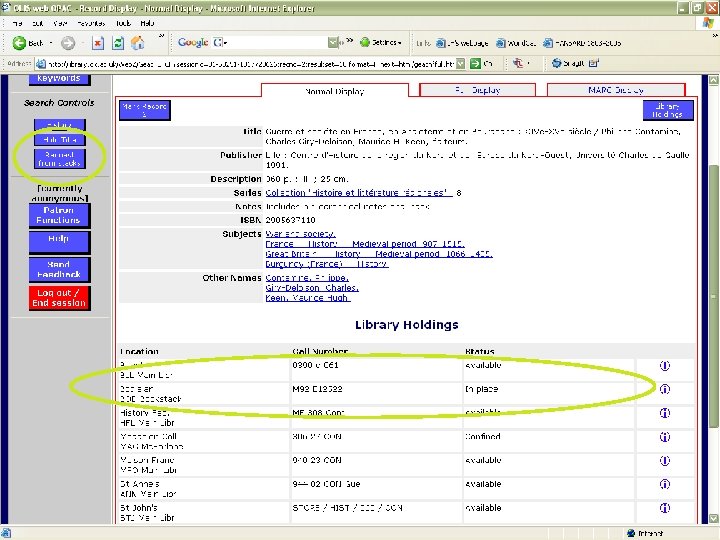720x540 pixels.
Task: Open info icon for St Anne's holding
Action: point(664,485)
